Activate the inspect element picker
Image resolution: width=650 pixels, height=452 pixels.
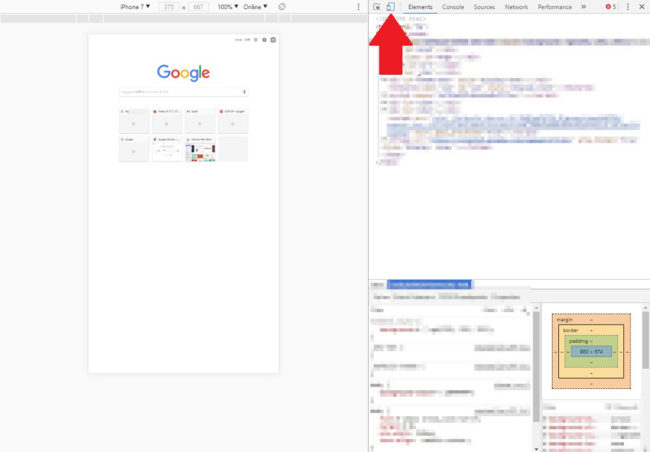tap(377, 7)
